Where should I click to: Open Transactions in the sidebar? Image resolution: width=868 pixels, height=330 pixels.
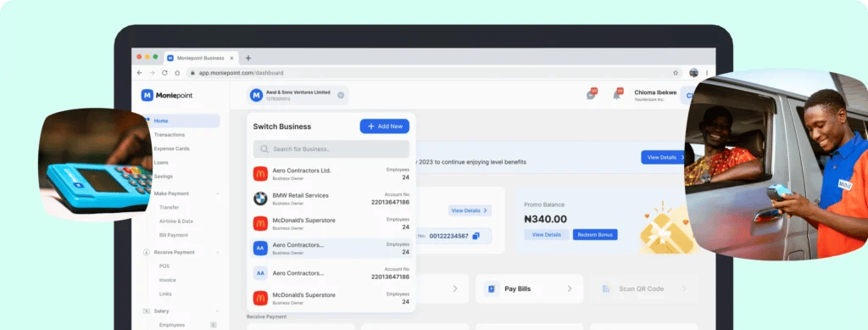[x=170, y=135]
